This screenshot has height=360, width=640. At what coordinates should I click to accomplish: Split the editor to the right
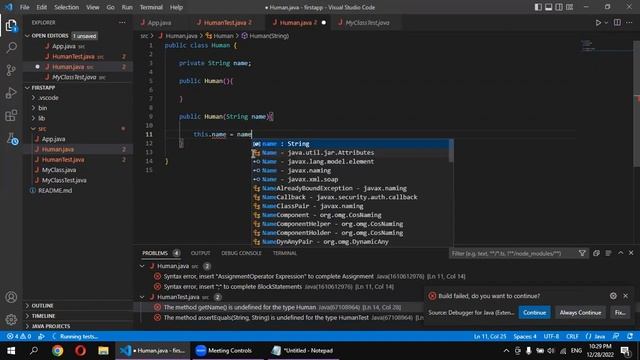[617, 22]
